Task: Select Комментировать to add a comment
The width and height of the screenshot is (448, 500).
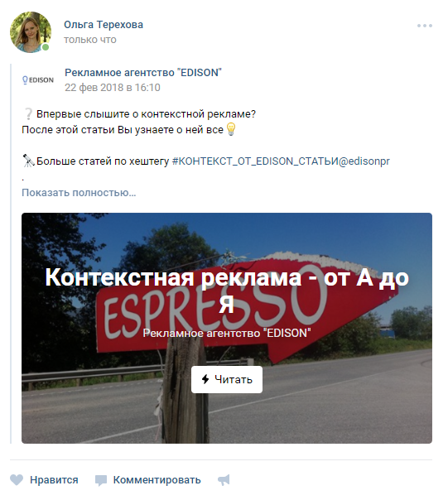Action: click(x=157, y=480)
